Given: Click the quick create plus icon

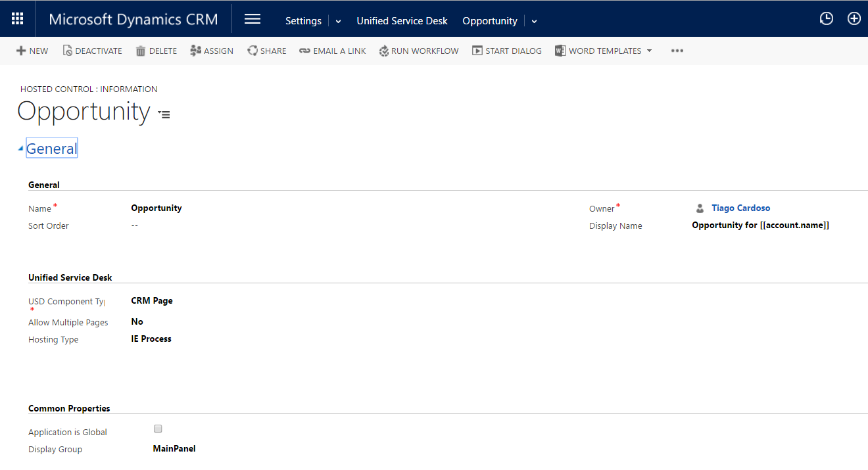Looking at the screenshot, I should click(854, 19).
